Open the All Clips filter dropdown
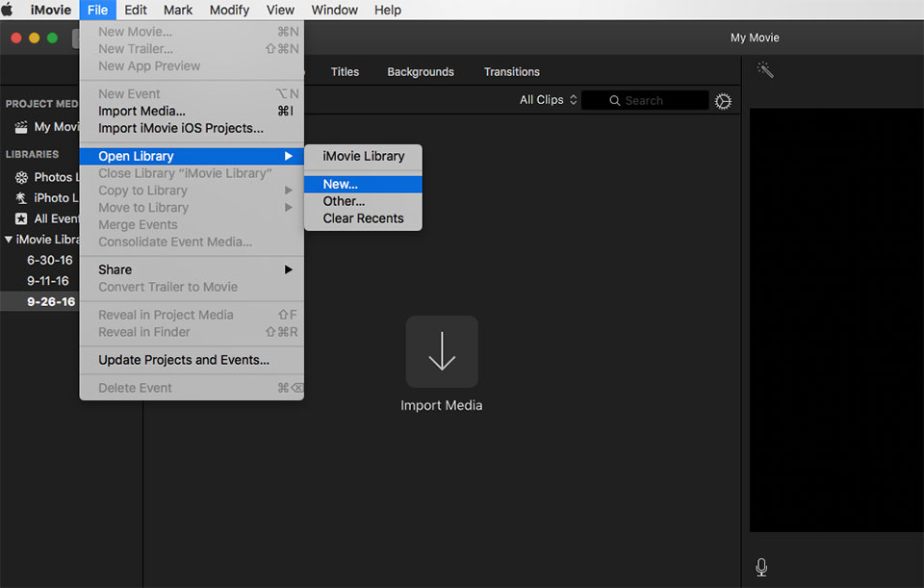 (548, 100)
